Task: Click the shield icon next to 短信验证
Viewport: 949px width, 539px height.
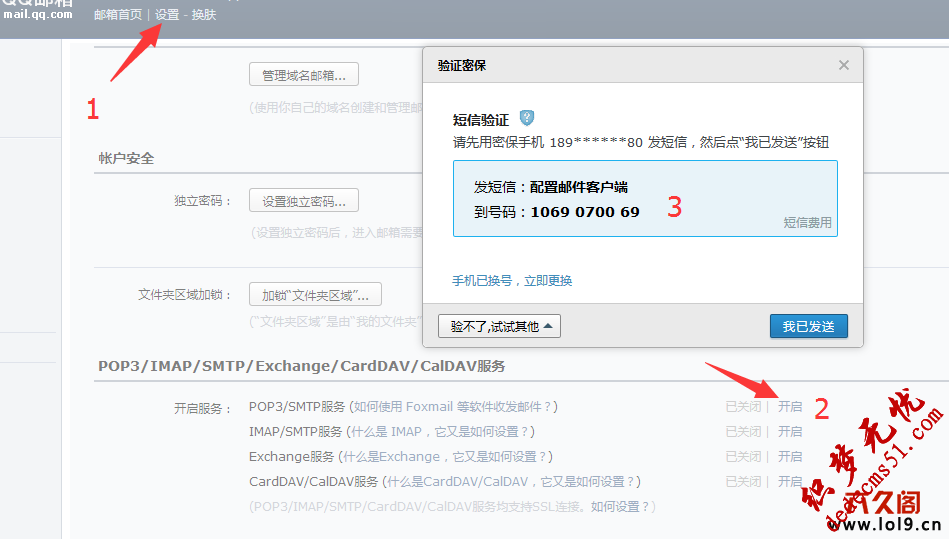Action: click(x=527, y=119)
